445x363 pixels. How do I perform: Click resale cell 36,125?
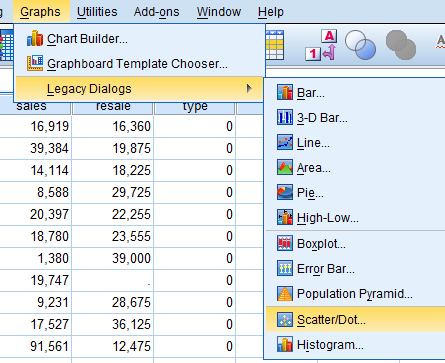(113, 324)
